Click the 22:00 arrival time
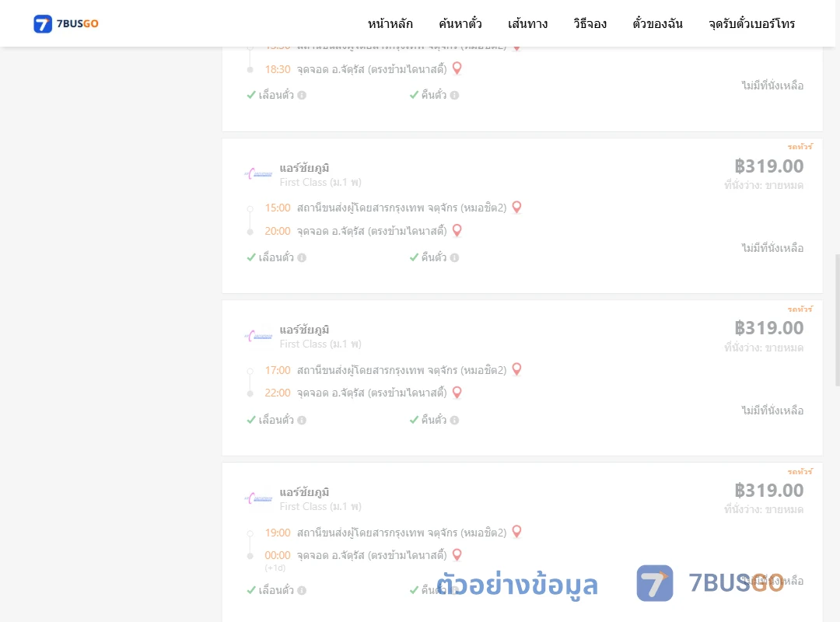This screenshot has height=622, width=840. point(278,393)
